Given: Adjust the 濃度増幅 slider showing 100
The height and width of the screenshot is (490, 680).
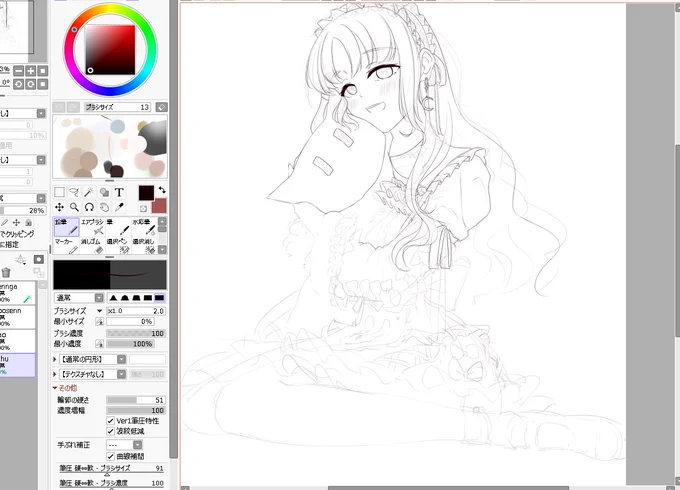Looking at the screenshot, I should [x=136, y=410].
